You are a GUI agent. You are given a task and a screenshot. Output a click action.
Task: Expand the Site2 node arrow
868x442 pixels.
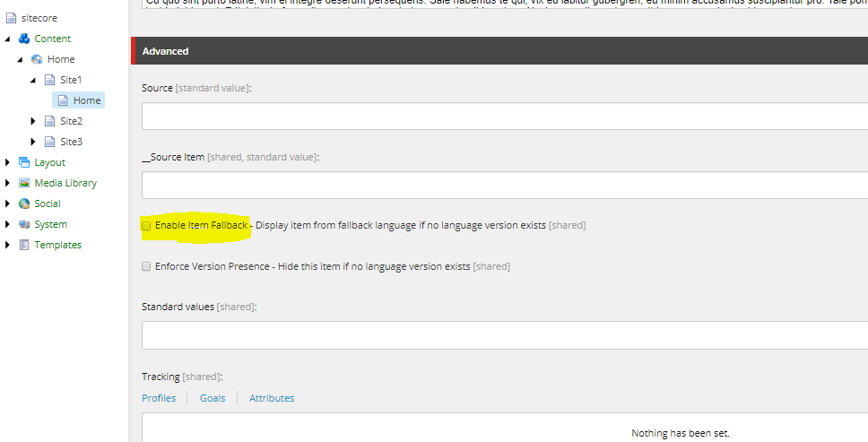tap(32, 121)
